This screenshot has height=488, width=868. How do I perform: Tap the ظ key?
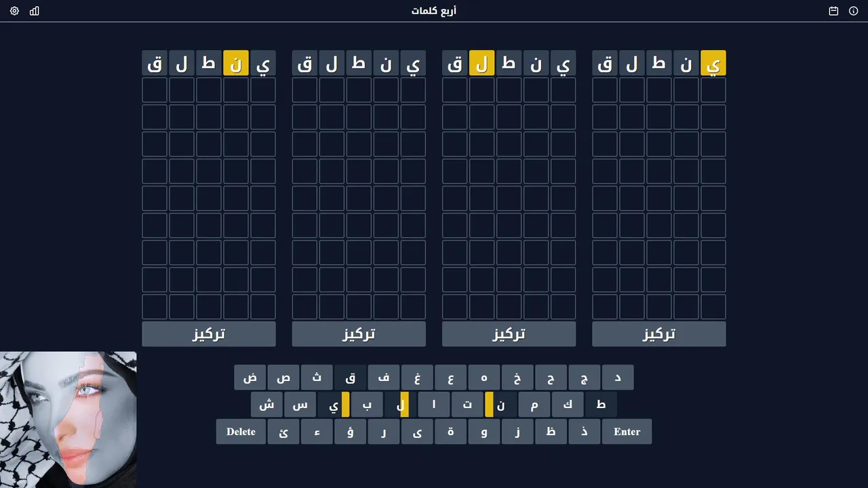pyautogui.click(x=551, y=432)
